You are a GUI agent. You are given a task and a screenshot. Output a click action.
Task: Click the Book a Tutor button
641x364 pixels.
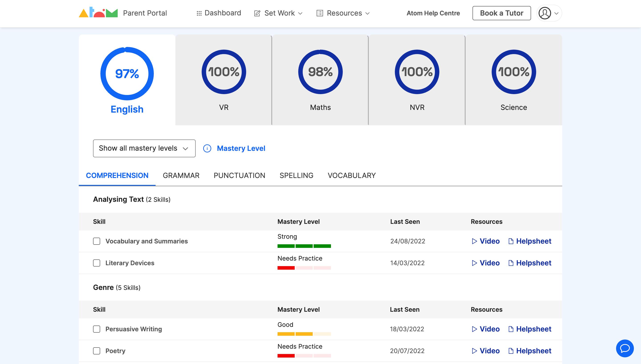501,13
